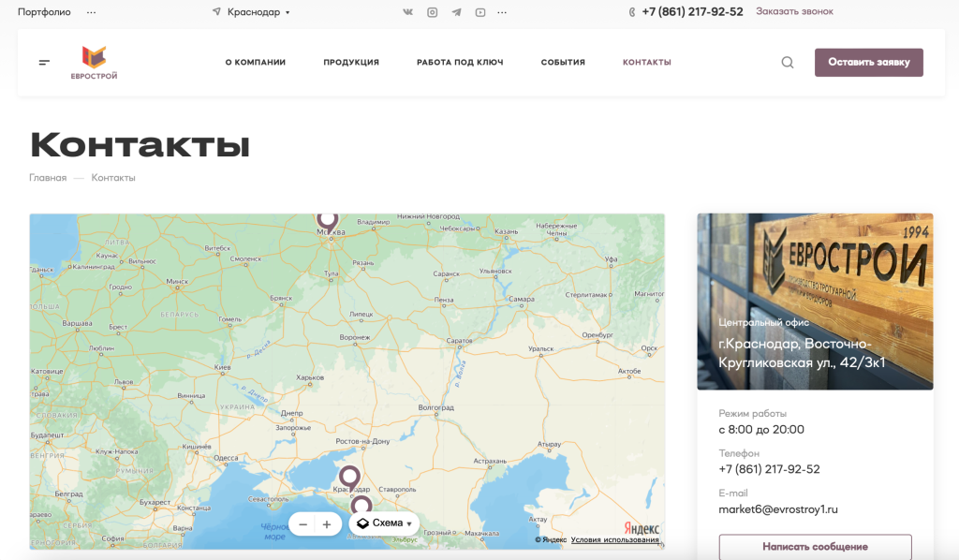The height and width of the screenshot is (560, 959).
Task: Click the Еврострой logo
Action: tap(94, 63)
